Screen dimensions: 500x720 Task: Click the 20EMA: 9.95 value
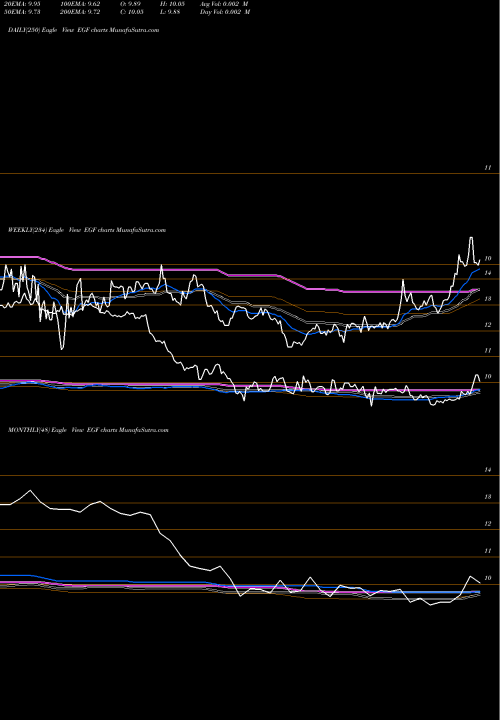point(22,4)
